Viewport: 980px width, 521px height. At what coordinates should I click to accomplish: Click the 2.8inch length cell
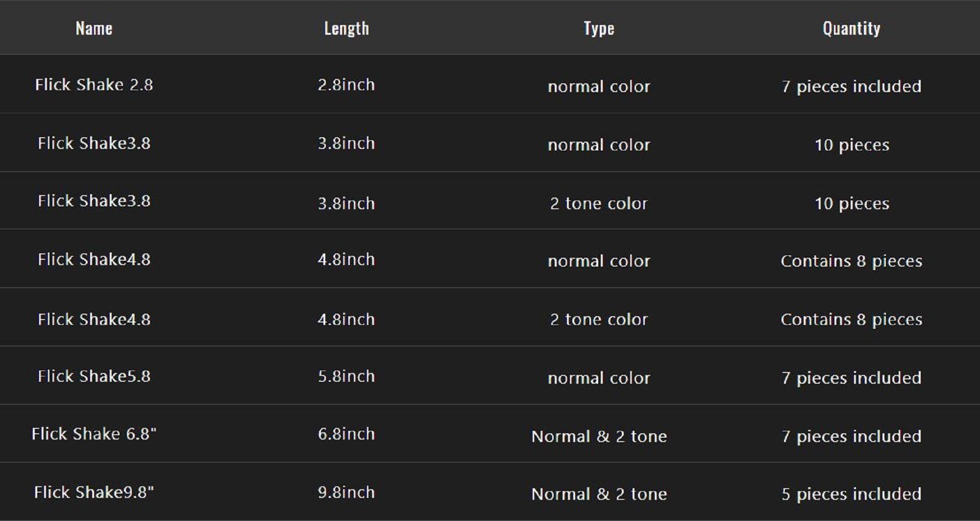coord(346,85)
